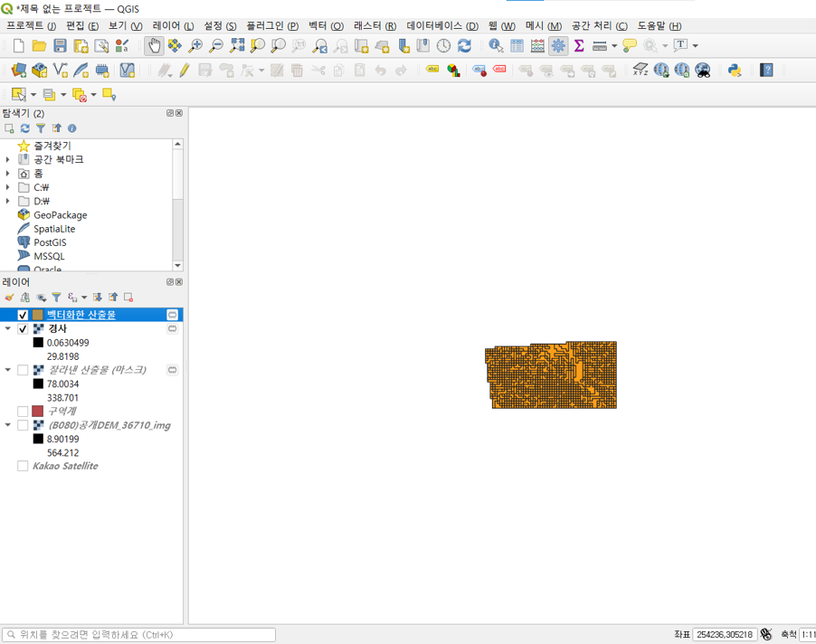
Task: Activate the Identify Features tool
Action: pos(496,46)
